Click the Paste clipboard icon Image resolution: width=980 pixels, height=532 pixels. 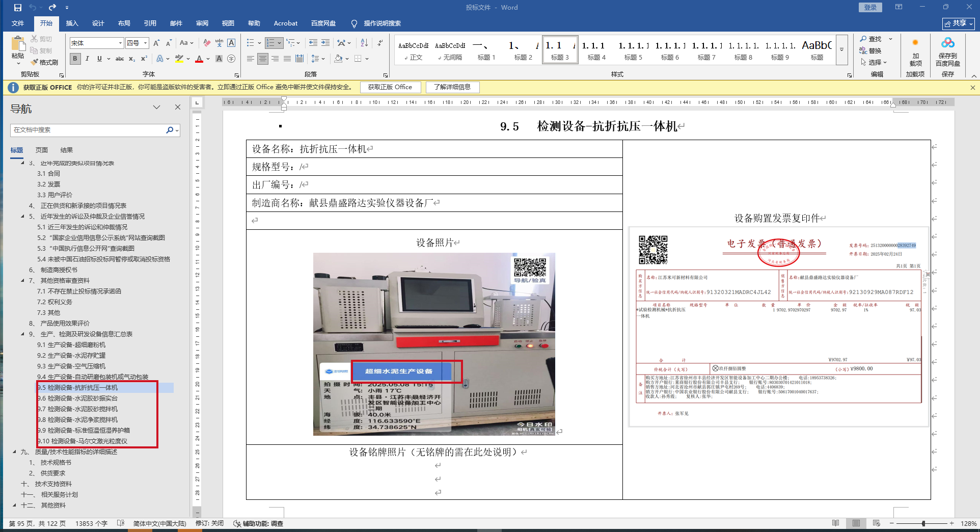coord(18,44)
